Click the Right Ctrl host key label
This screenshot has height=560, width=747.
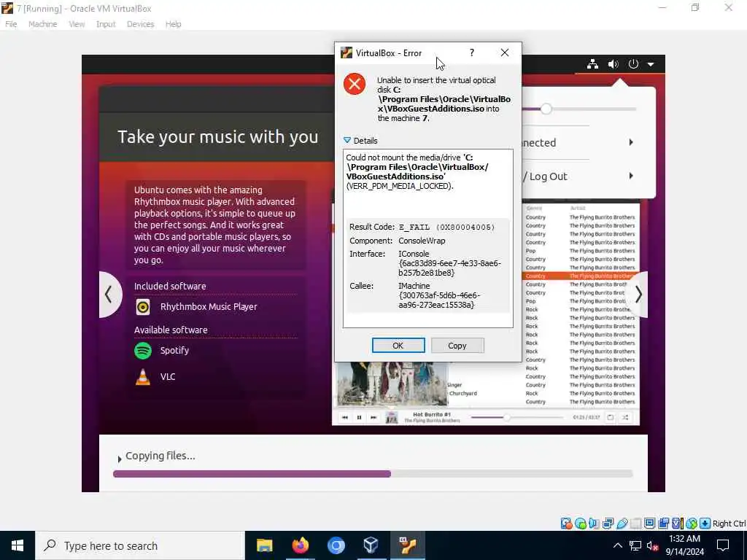coord(729,524)
